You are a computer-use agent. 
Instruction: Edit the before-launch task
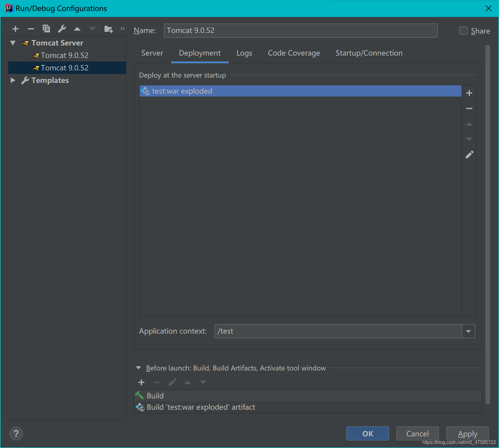point(172,382)
